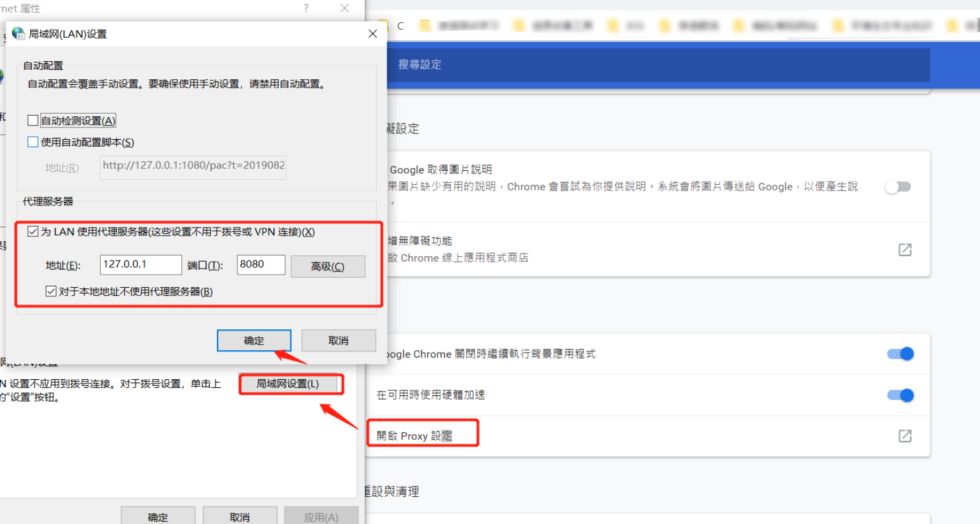The height and width of the screenshot is (524, 980).
Task: Disable 在可用時使用硬體加速 switch
Action: 900,395
